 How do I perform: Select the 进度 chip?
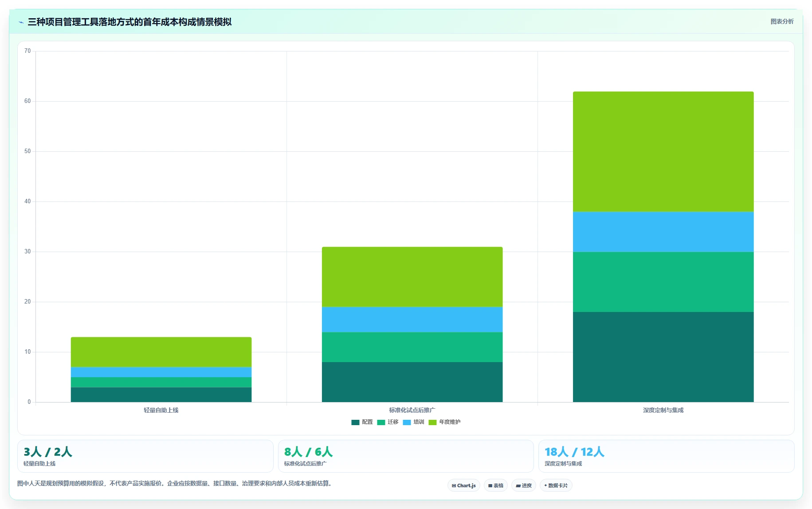click(524, 485)
